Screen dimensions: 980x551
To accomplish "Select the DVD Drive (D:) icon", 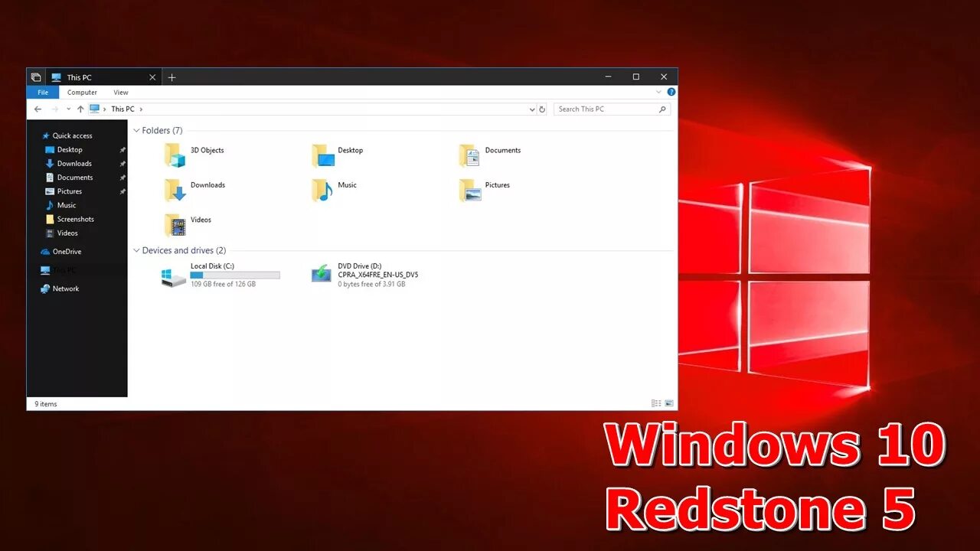I will click(x=322, y=273).
